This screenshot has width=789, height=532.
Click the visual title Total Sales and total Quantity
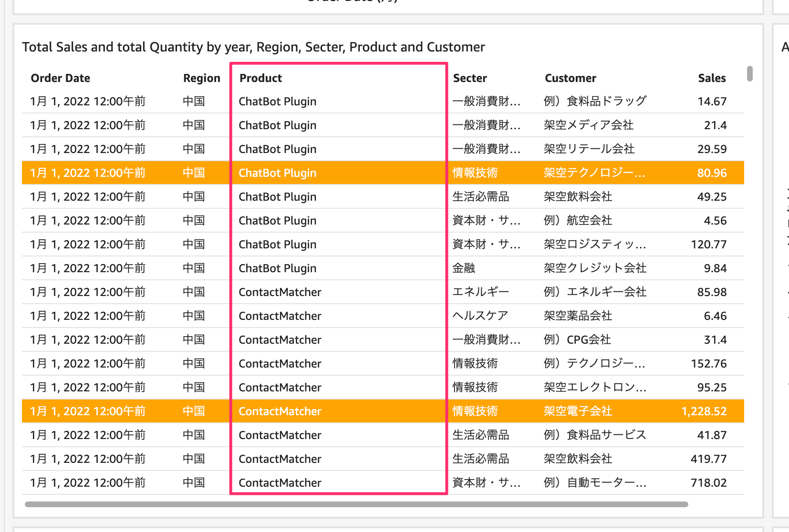253,47
